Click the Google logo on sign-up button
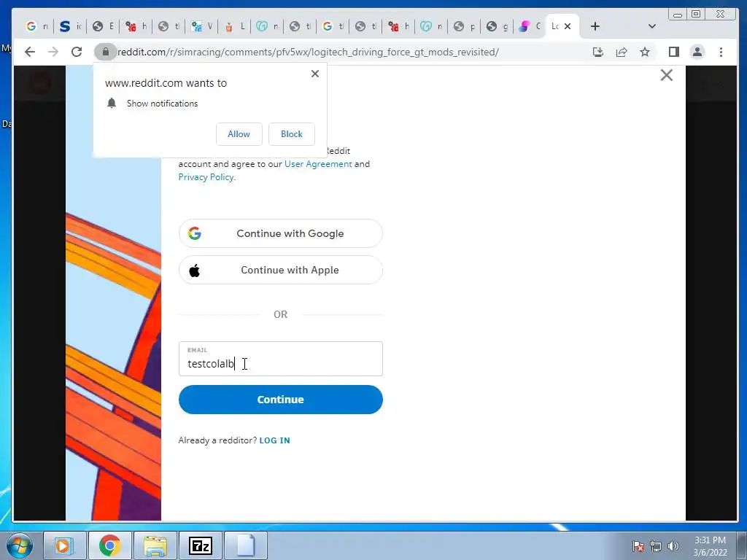Viewport: 747px width, 560px height. tap(194, 233)
